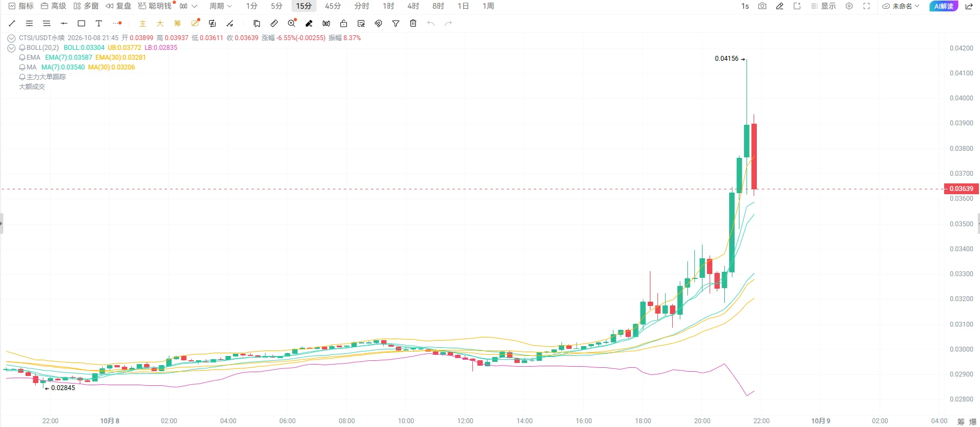Enter fullscreen chart mode
This screenshot has height=427, width=980.
click(x=867, y=6)
